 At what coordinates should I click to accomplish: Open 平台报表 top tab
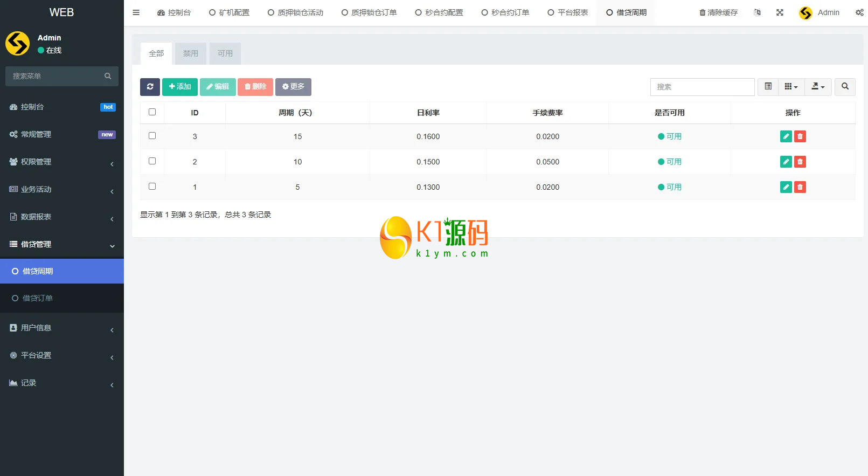tap(567, 12)
